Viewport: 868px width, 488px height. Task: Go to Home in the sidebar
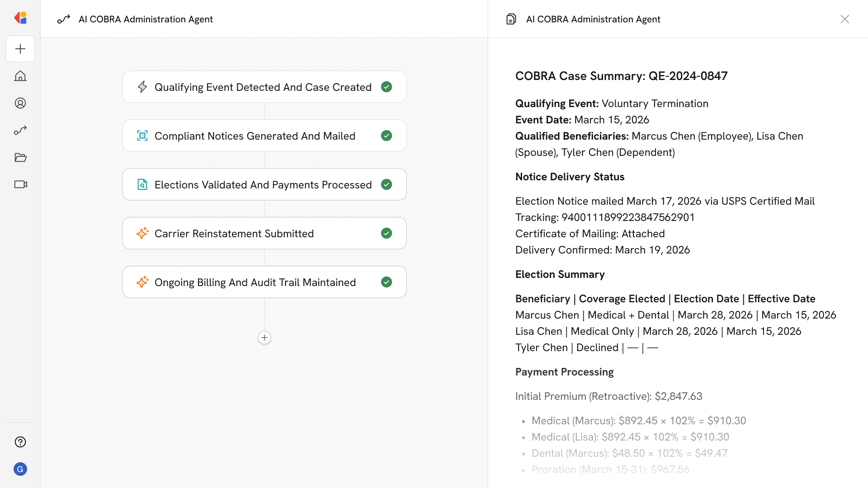pyautogui.click(x=20, y=76)
